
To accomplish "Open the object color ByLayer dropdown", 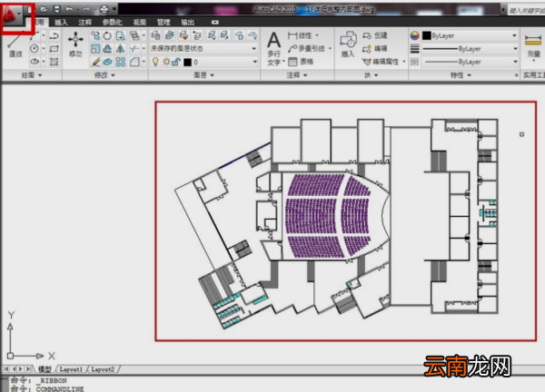I will pyautogui.click(x=470, y=35).
